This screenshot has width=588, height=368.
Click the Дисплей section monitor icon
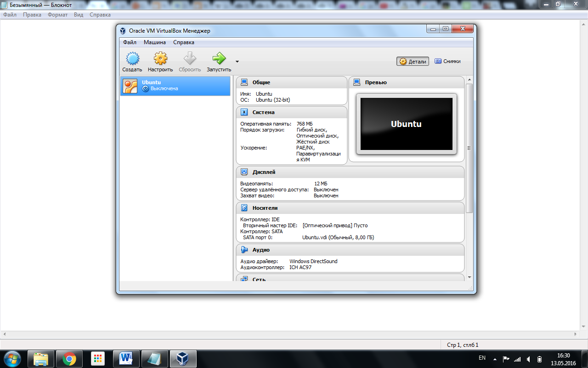244,172
